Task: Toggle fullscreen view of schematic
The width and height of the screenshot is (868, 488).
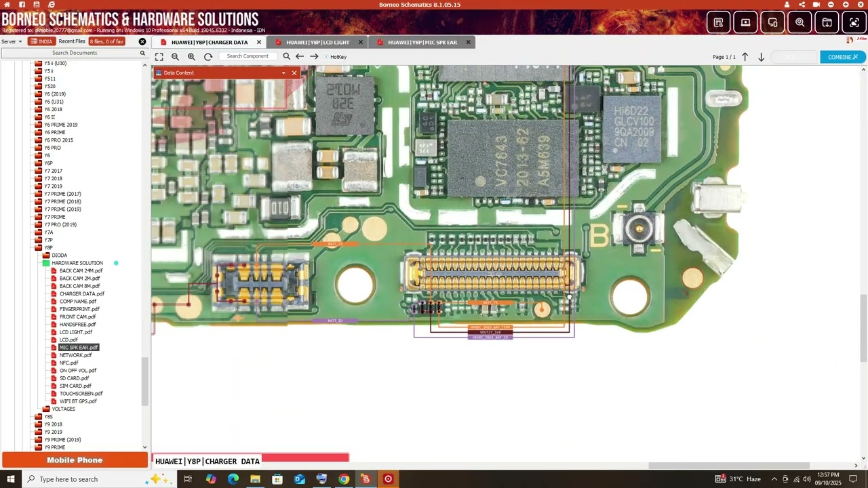Action: (159, 57)
